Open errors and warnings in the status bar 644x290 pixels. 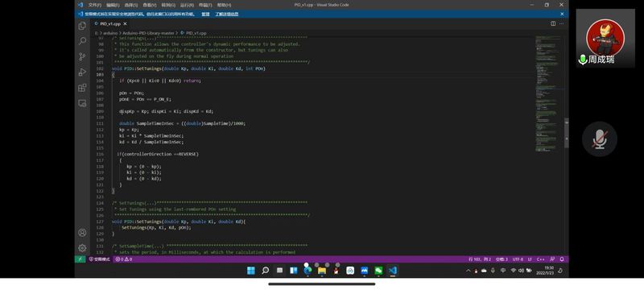pos(123,259)
